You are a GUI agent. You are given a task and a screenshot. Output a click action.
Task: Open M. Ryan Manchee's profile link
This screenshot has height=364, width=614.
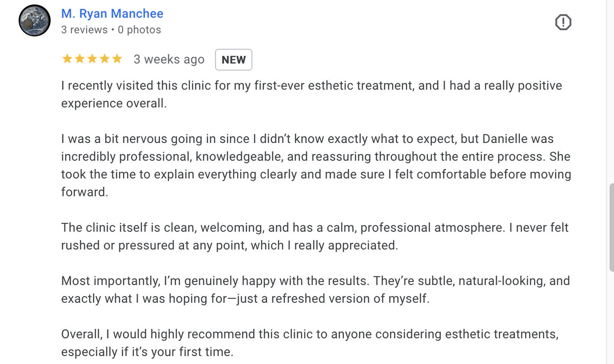(112, 13)
